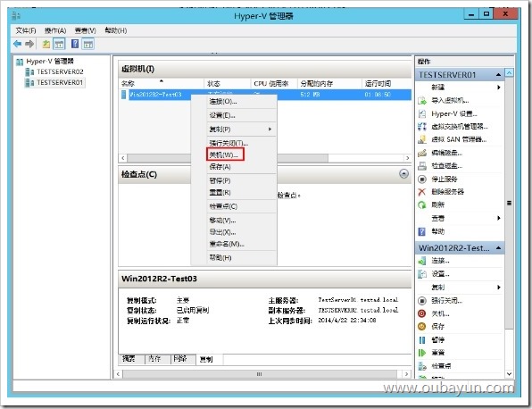Select TESTSERVER01 in the tree
Viewport: 532px width, 409px height.
coord(60,82)
